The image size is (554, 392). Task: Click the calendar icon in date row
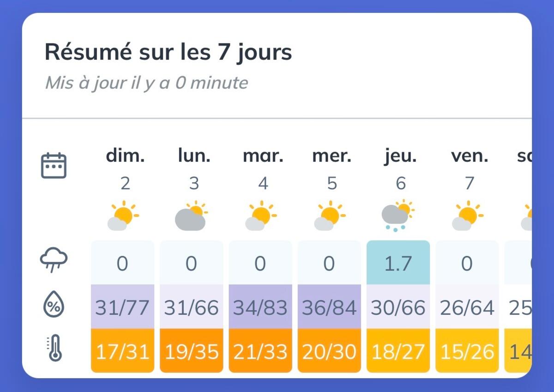coord(54,166)
